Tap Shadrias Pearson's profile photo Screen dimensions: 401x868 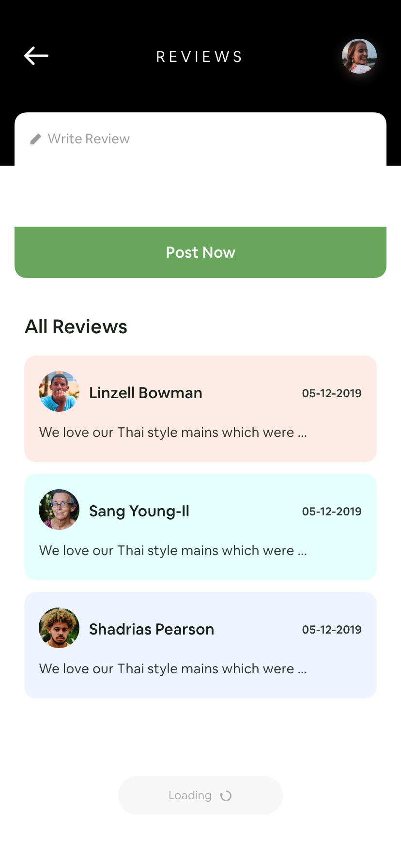coord(59,628)
